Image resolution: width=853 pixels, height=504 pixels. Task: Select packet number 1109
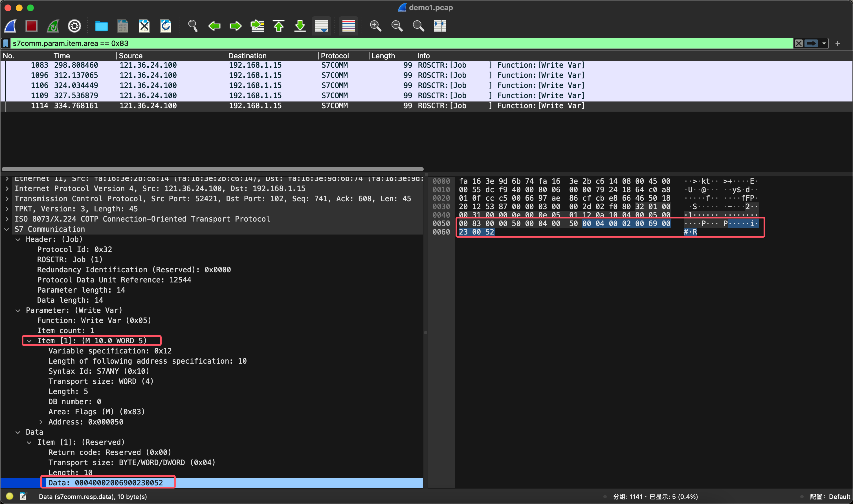coord(426,96)
